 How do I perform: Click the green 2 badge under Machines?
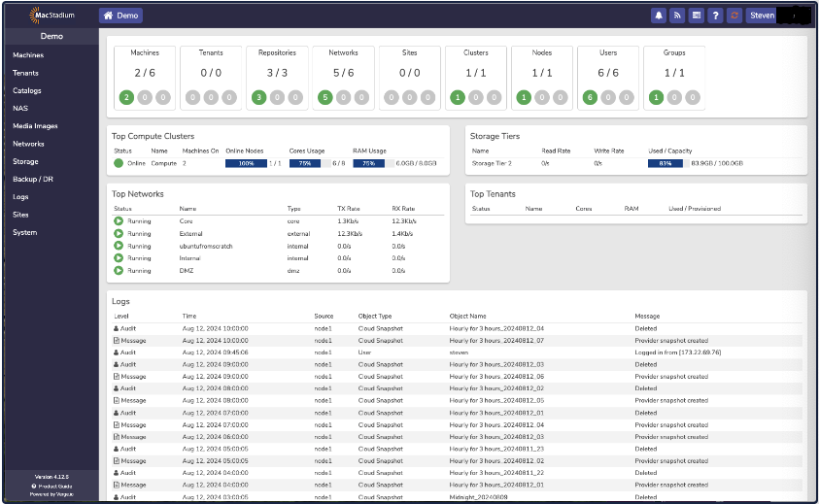coord(126,97)
